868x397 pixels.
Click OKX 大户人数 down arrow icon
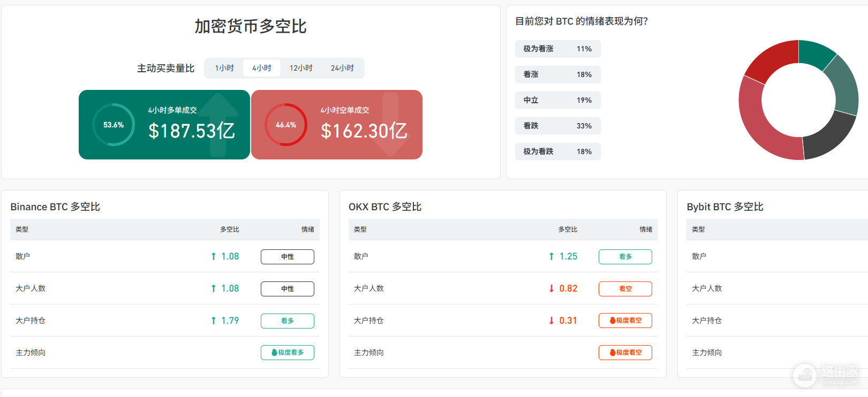coord(552,288)
